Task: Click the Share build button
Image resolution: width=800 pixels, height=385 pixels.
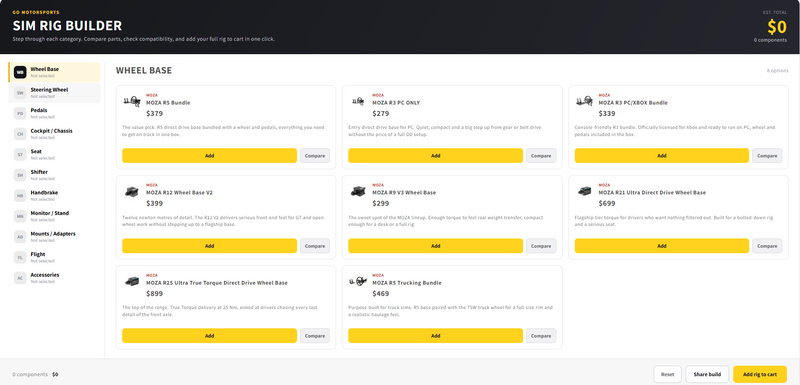Action: (707, 374)
